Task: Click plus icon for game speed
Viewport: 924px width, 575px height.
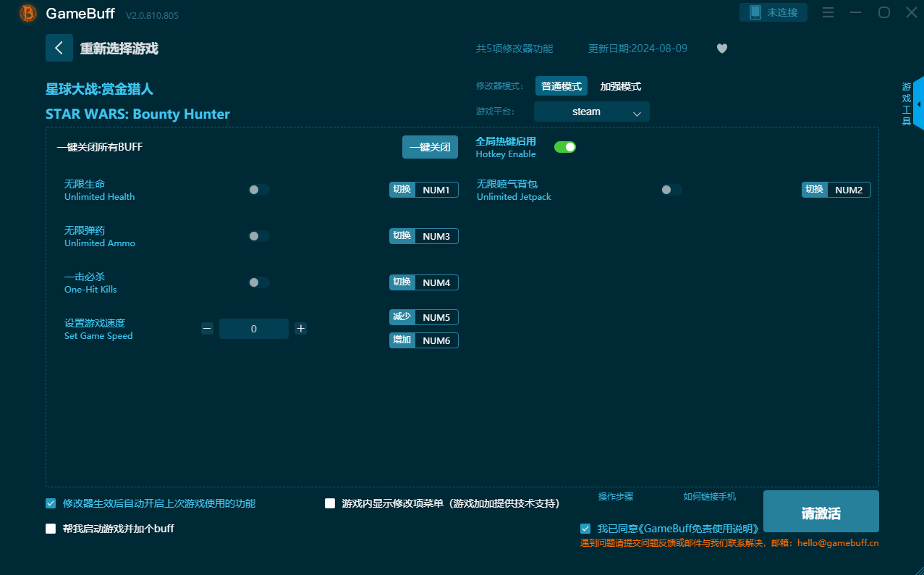Action: coord(301,329)
